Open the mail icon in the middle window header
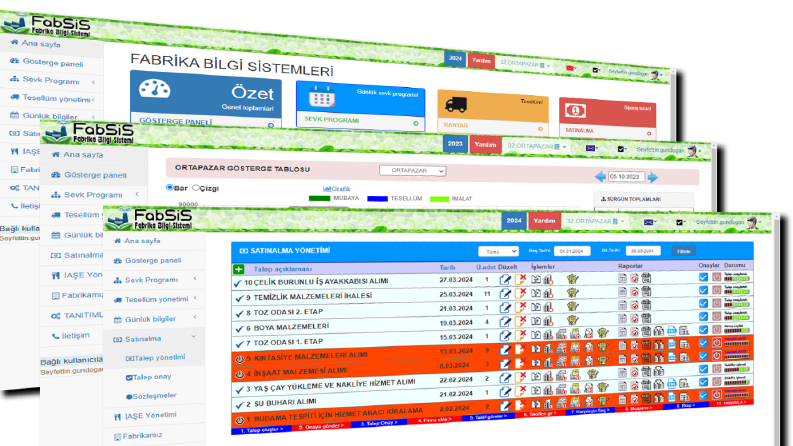This screenshot has height=446, width=793. coord(590,148)
